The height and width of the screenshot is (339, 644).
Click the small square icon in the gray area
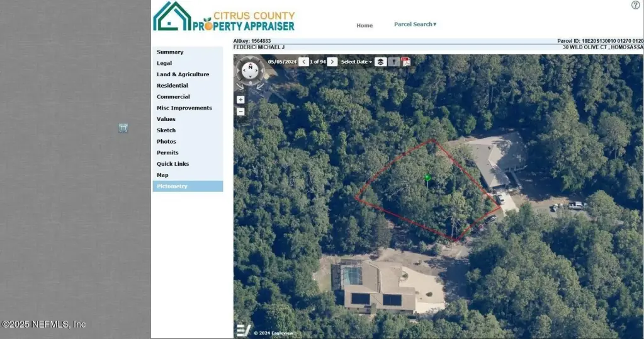(x=123, y=128)
